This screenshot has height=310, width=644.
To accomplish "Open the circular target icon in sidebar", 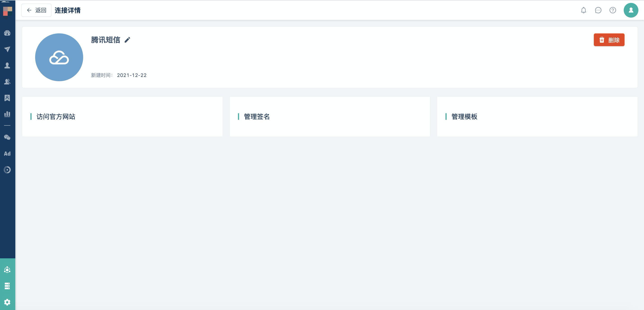I will click(x=7, y=170).
